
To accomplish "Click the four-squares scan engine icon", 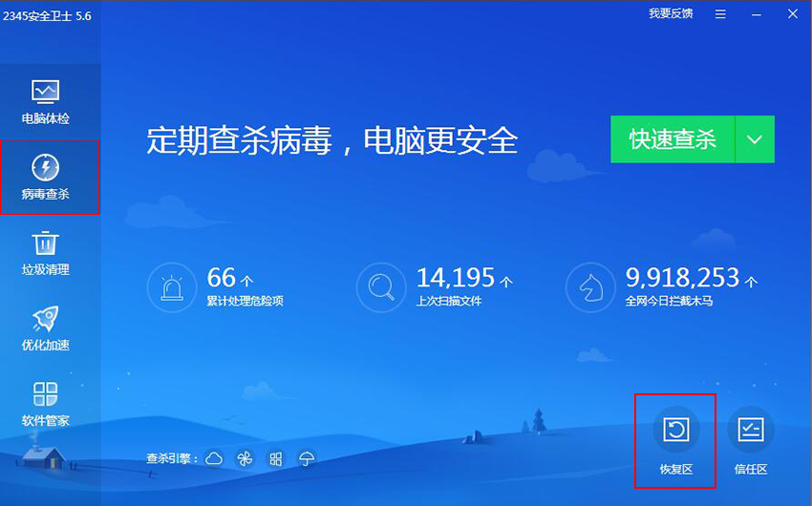I will (x=275, y=458).
